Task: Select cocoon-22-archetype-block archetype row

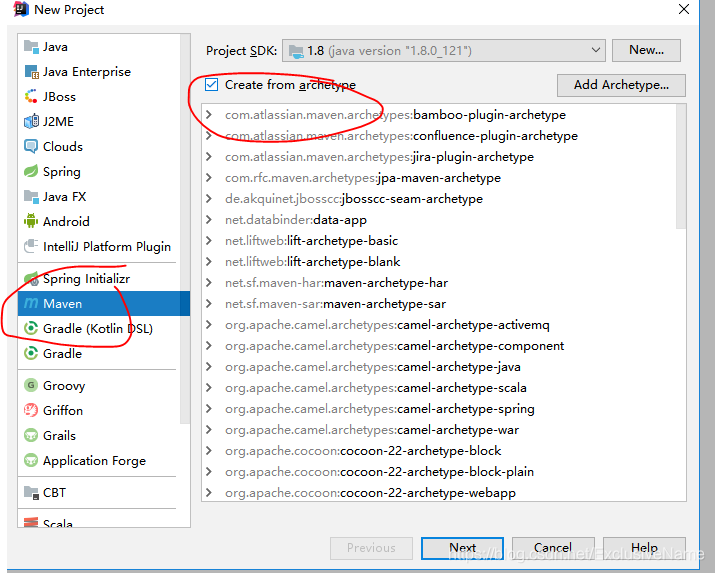Action: (439, 450)
